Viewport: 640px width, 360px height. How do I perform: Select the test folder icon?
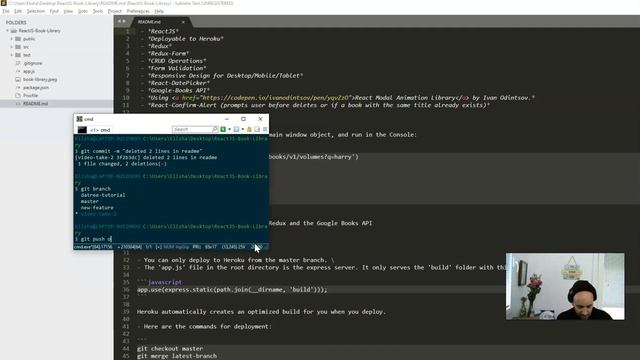pyautogui.click(x=18, y=55)
